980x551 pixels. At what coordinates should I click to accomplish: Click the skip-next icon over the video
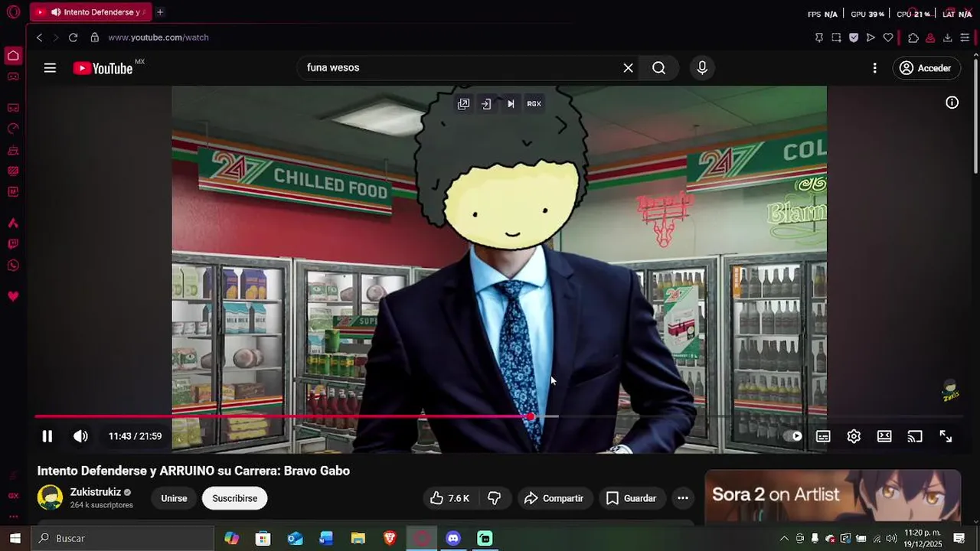pyautogui.click(x=511, y=104)
